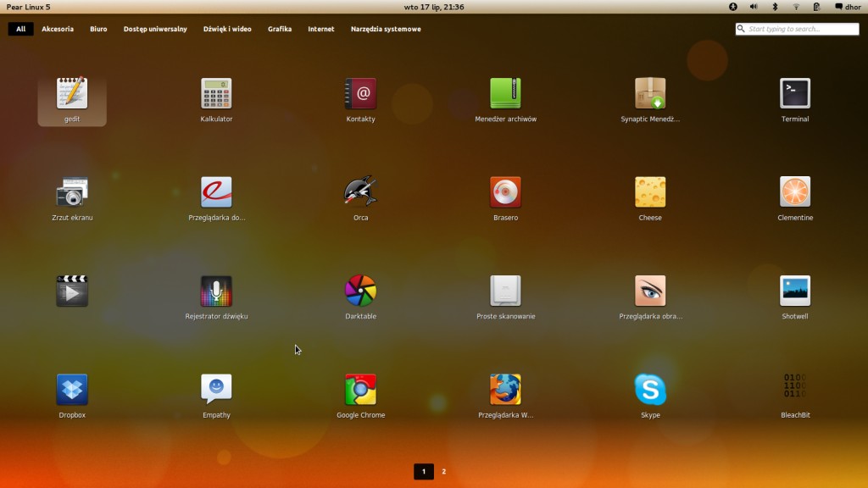Switch to Internet category
The height and width of the screenshot is (488, 868).
321,29
